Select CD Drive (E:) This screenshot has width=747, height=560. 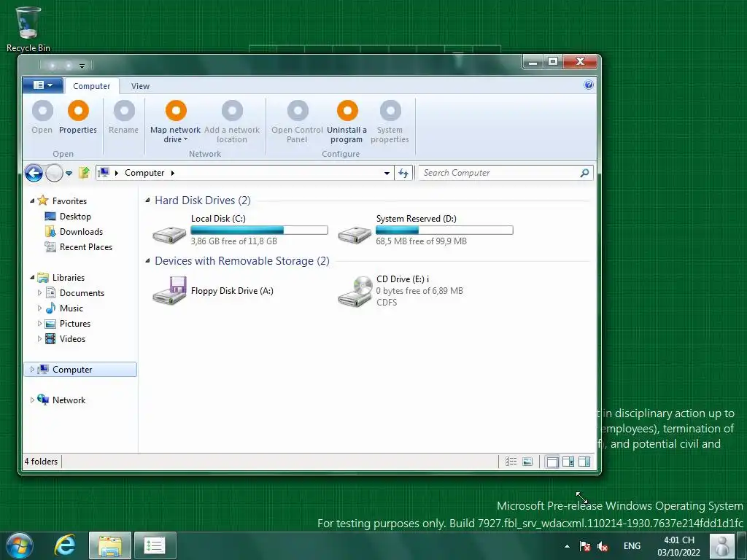(401, 290)
